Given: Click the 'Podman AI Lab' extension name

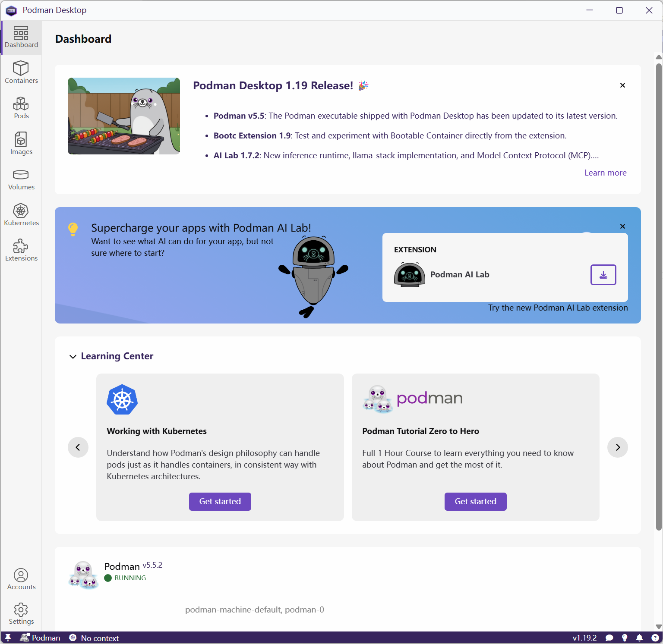Looking at the screenshot, I should coord(460,275).
